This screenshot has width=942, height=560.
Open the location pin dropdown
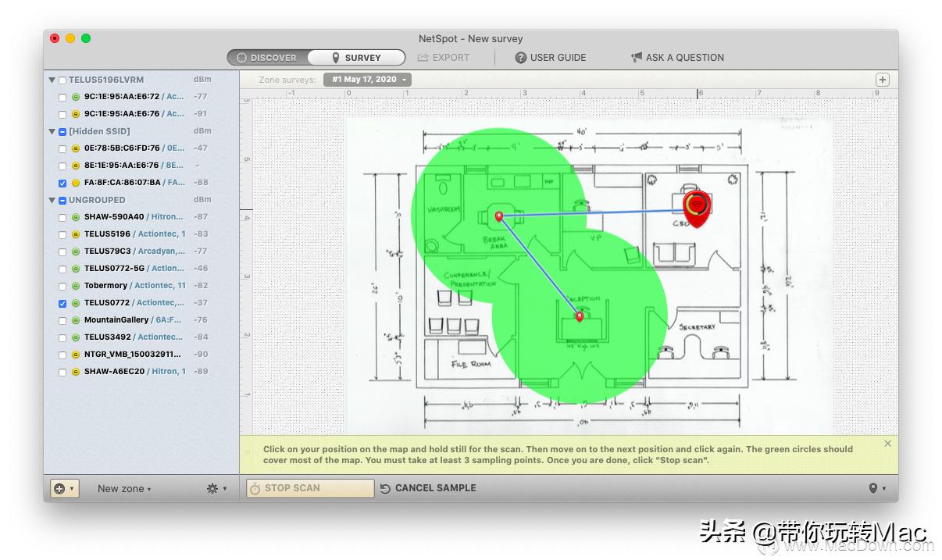pos(877,488)
